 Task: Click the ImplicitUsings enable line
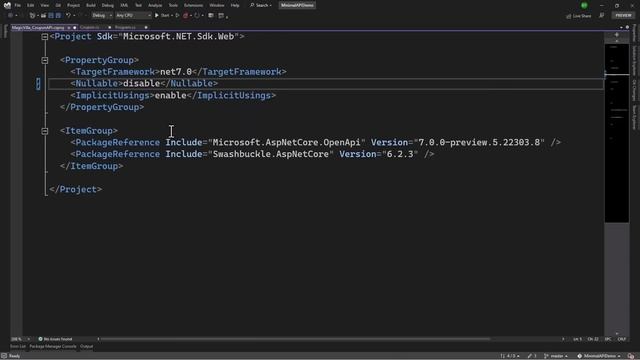173,96
